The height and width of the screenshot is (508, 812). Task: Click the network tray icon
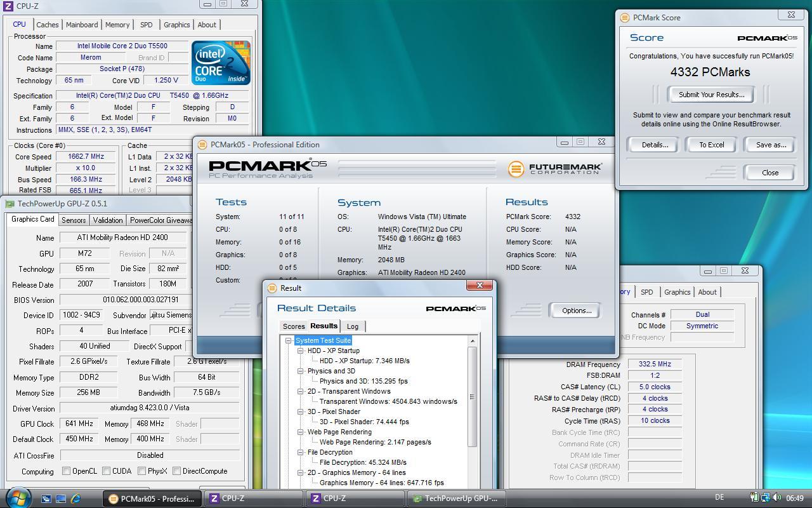(x=766, y=498)
